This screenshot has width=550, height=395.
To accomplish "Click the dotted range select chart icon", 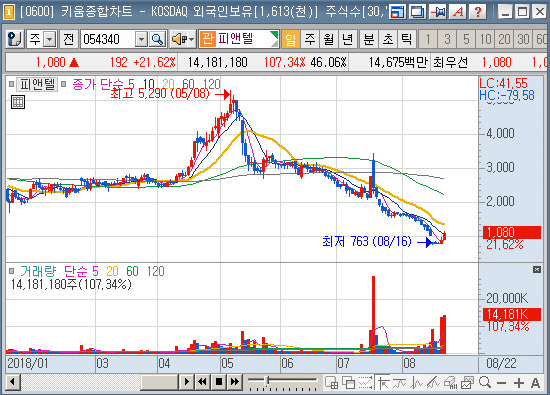I will tap(365, 382).
